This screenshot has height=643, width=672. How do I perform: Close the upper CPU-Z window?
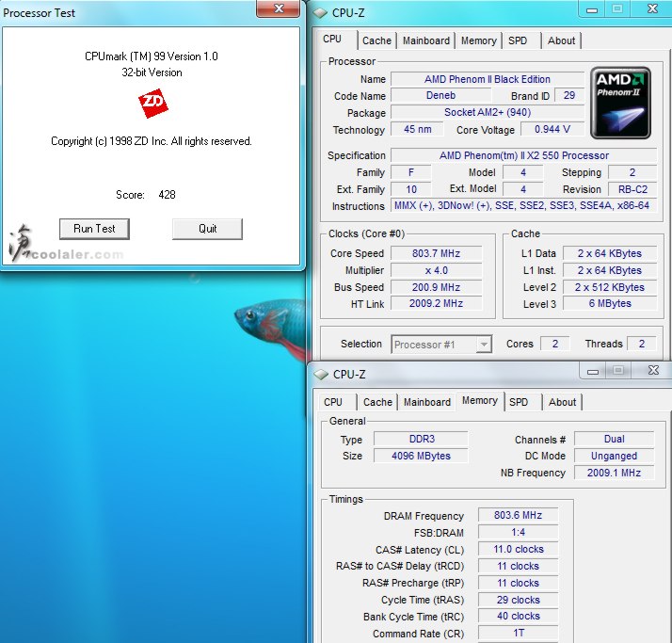tap(652, 9)
